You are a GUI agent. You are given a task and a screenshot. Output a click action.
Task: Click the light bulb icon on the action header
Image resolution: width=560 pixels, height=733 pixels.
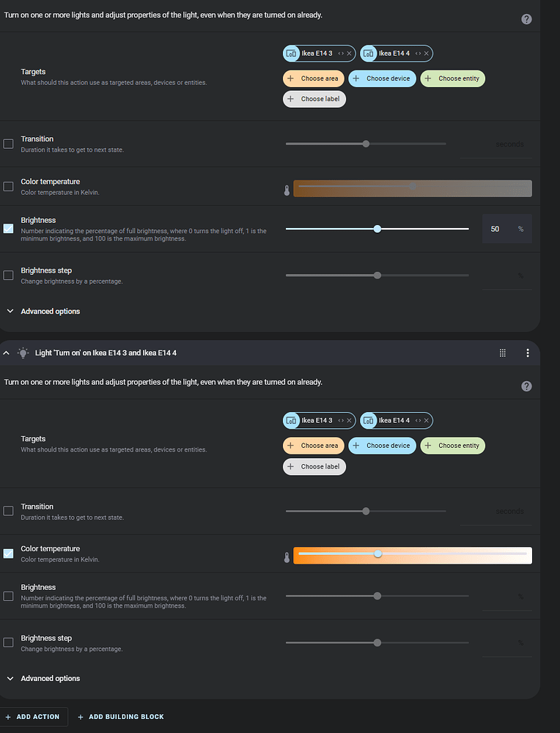point(23,353)
